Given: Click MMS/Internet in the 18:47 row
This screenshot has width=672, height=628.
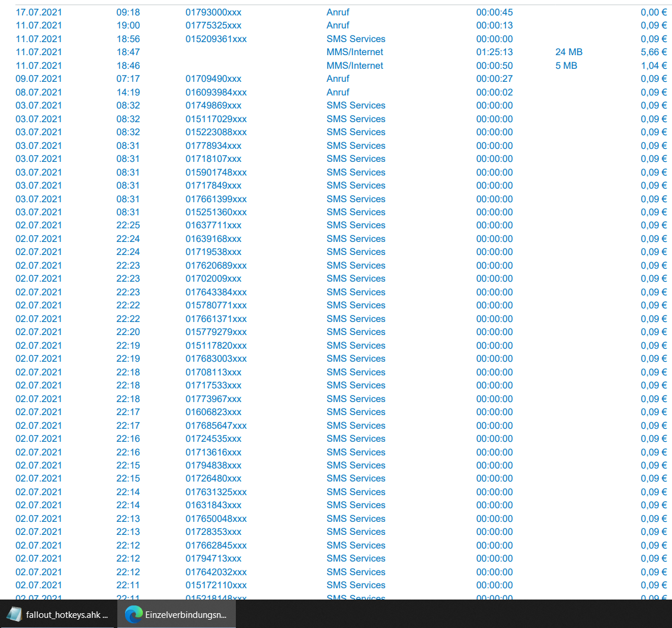Looking at the screenshot, I should [355, 52].
